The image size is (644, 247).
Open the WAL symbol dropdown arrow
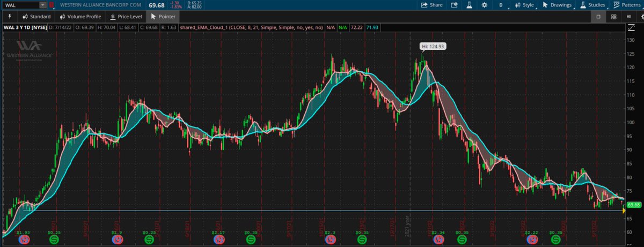(x=43, y=5)
